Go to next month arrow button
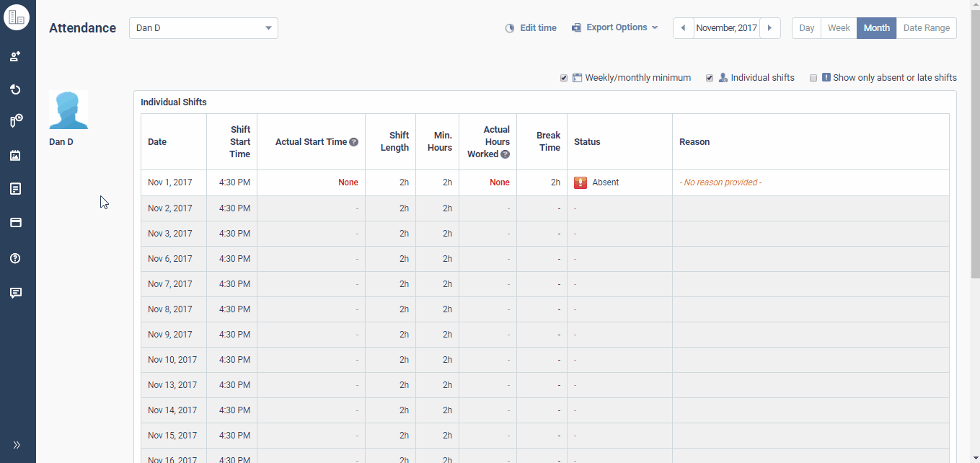The image size is (980, 463). click(769, 28)
